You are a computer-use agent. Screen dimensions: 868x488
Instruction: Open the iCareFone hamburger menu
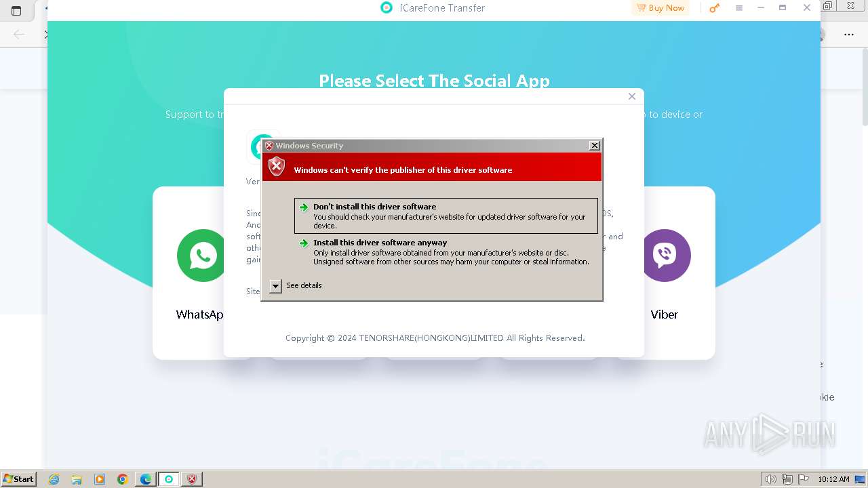click(x=739, y=8)
